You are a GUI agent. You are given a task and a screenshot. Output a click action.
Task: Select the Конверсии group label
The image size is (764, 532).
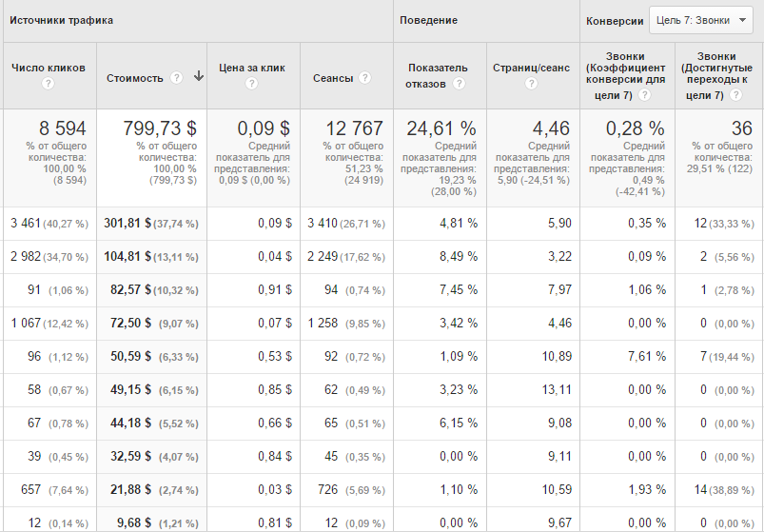coord(615,22)
